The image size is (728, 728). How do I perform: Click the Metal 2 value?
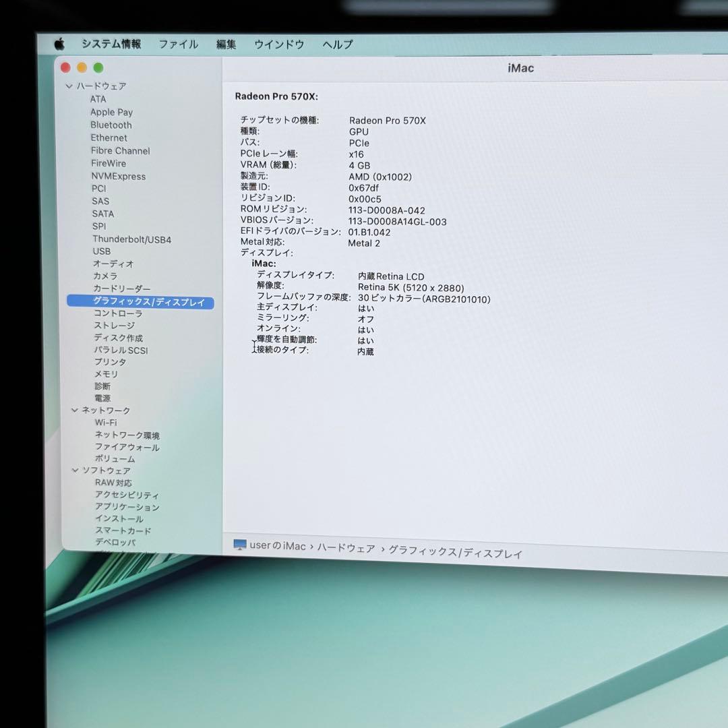pyautogui.click(x=364, y=243)
